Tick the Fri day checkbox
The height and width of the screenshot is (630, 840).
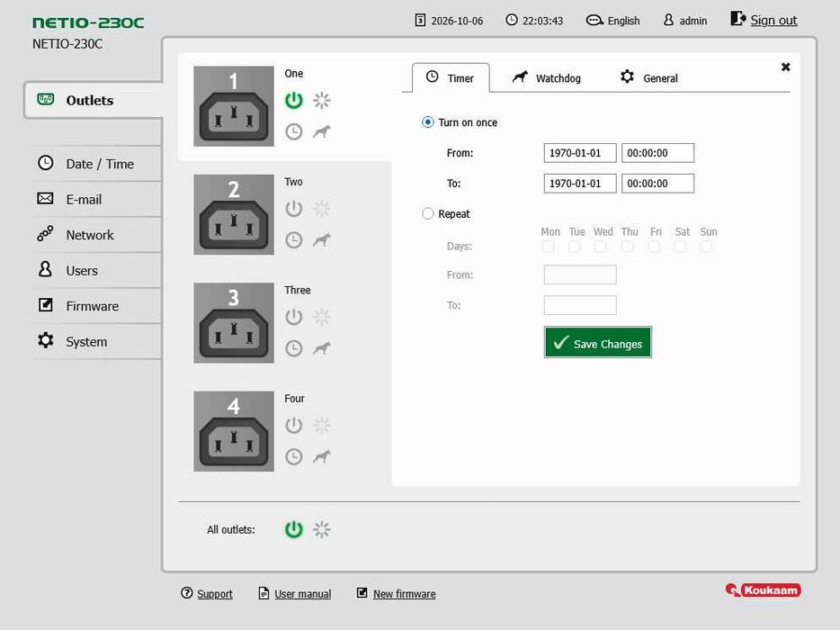654,247
